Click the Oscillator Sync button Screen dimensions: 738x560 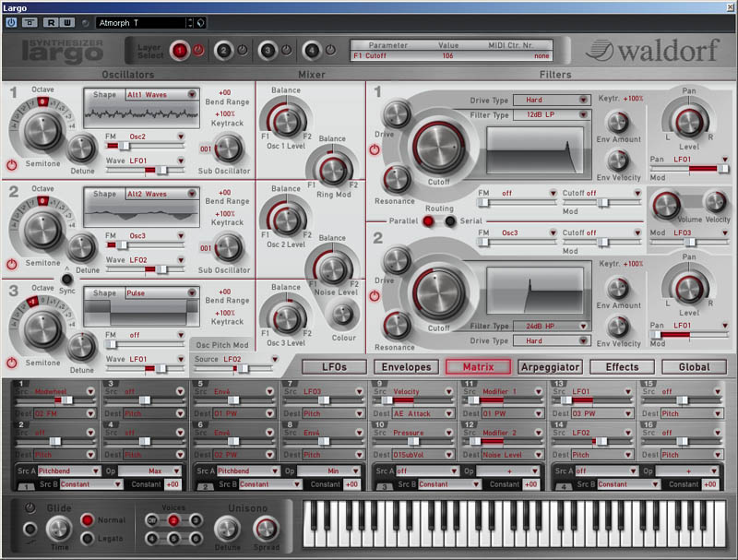click(x=66, y=278)
